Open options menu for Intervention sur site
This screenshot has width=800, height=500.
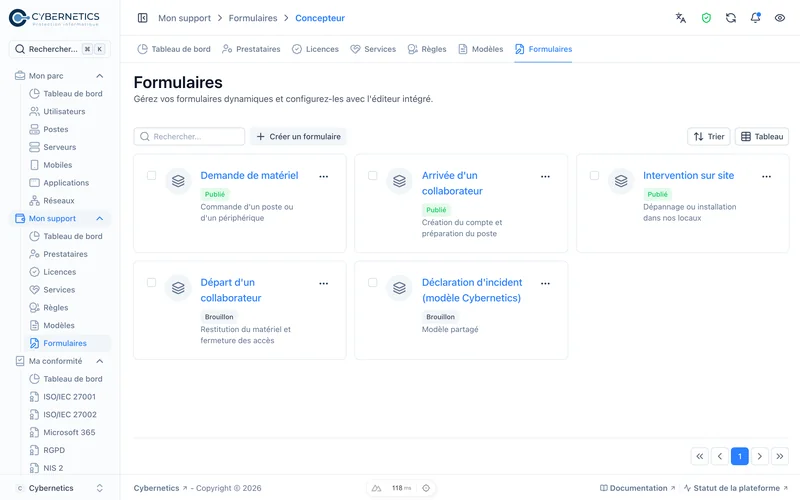click(x=766, y=177)
